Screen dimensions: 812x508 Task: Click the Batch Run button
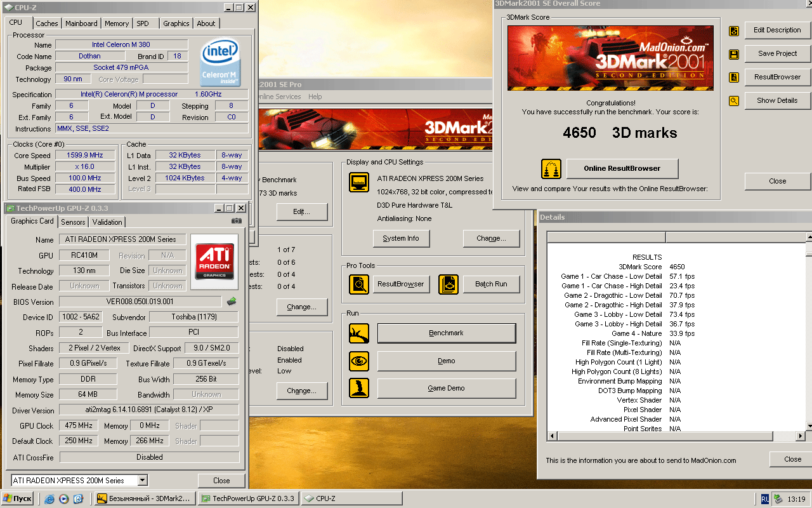(x=491, y=284)
